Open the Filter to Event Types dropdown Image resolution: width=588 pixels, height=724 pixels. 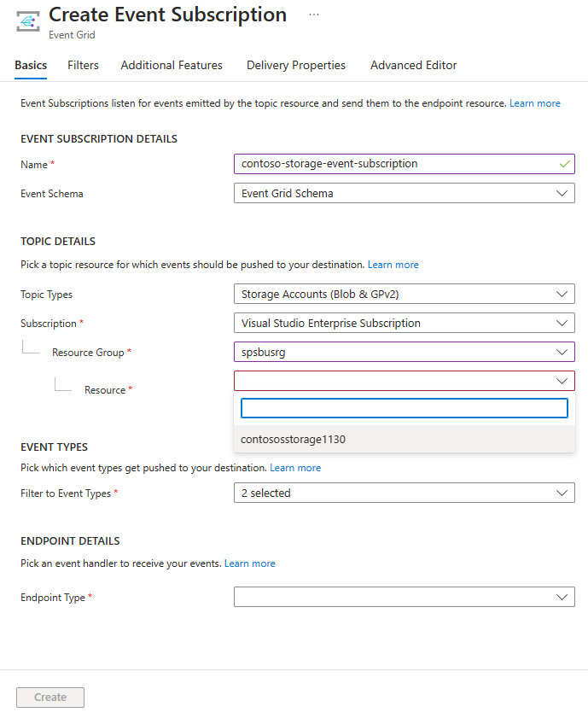(x=563, y=492)
